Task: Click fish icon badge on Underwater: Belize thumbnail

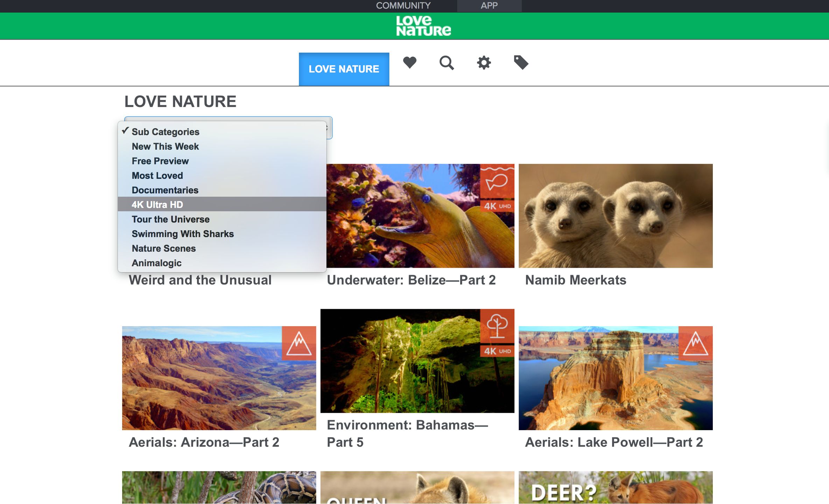Action: coord(497,181)
